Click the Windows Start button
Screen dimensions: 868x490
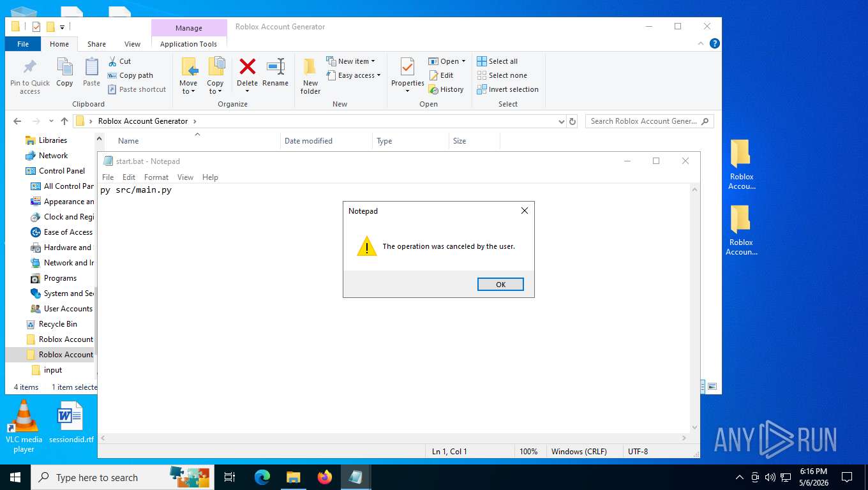[15, 477]
